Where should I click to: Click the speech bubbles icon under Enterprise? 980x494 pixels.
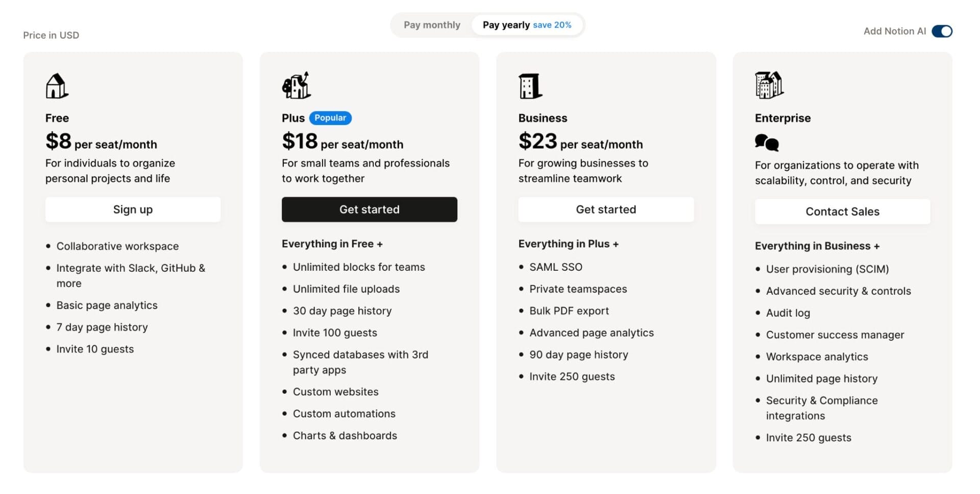767,144
